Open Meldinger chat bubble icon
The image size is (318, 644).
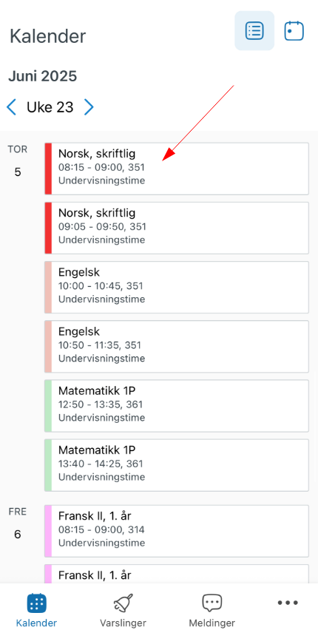(212, 603)
